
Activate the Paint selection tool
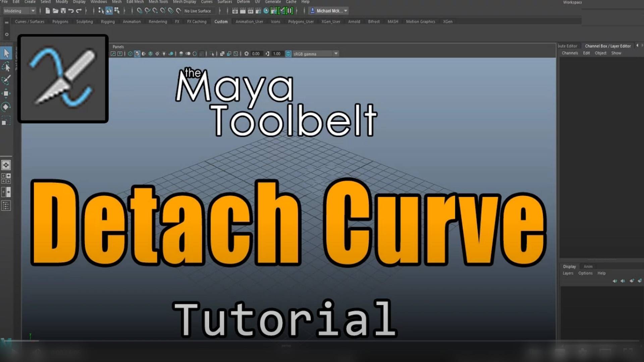[x=6, y=80]
